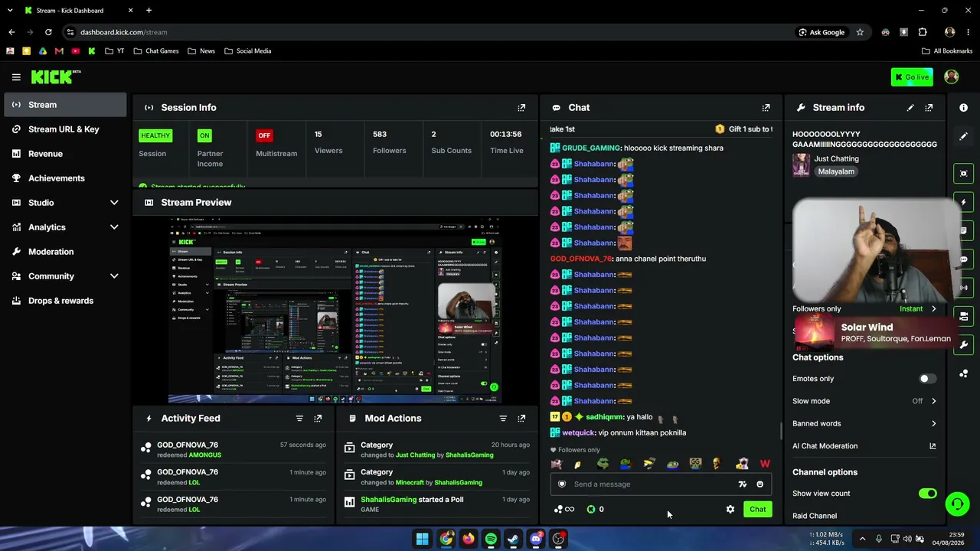The height and width of the screenshot is (551, 980).
Task: Click Ask Google in the address bar
Action: click(822, 32)
